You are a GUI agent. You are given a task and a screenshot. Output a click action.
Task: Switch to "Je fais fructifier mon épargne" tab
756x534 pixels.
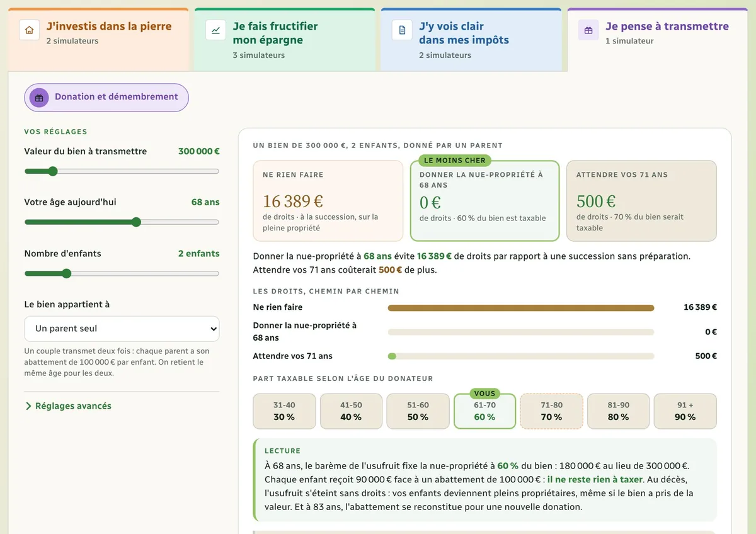point(285,40)
